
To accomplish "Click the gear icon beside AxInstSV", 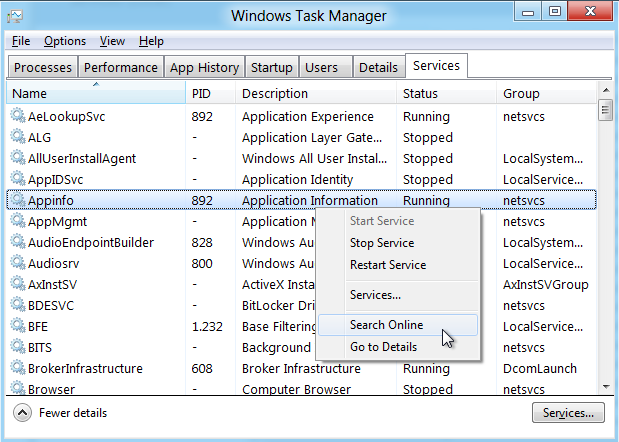I will coord(18,283).
